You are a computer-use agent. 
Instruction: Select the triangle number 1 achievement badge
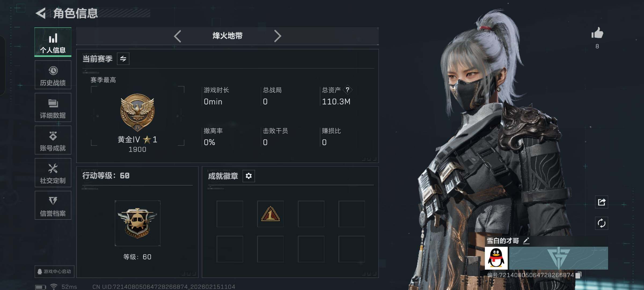coord(270,214)
